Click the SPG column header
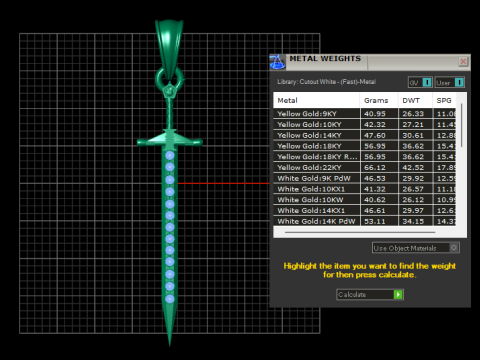The image size is (480, 360). pos(444,100)
